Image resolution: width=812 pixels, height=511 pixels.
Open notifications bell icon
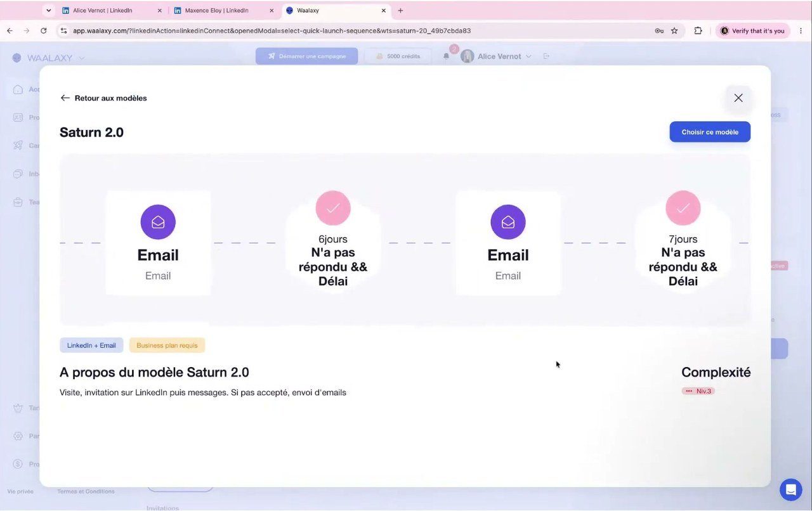(x=446, y=56)
